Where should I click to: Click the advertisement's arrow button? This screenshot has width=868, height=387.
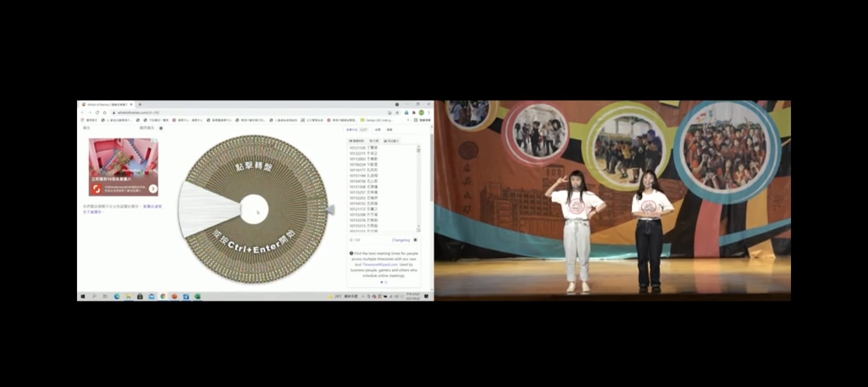(x=153, y=189)
